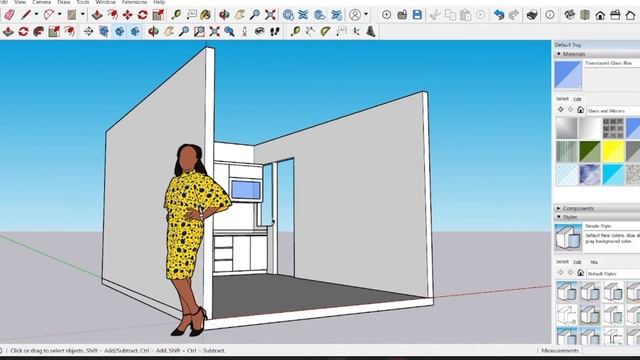
Task: Click the Zoom Window tool
Action: pyautogui.click(x=199, y=31)
